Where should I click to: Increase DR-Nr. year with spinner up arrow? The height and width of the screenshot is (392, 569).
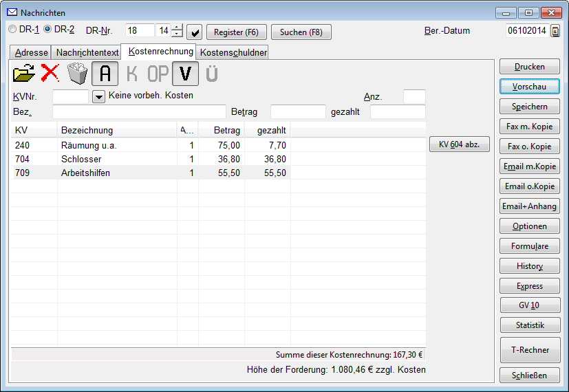[177, 28]
